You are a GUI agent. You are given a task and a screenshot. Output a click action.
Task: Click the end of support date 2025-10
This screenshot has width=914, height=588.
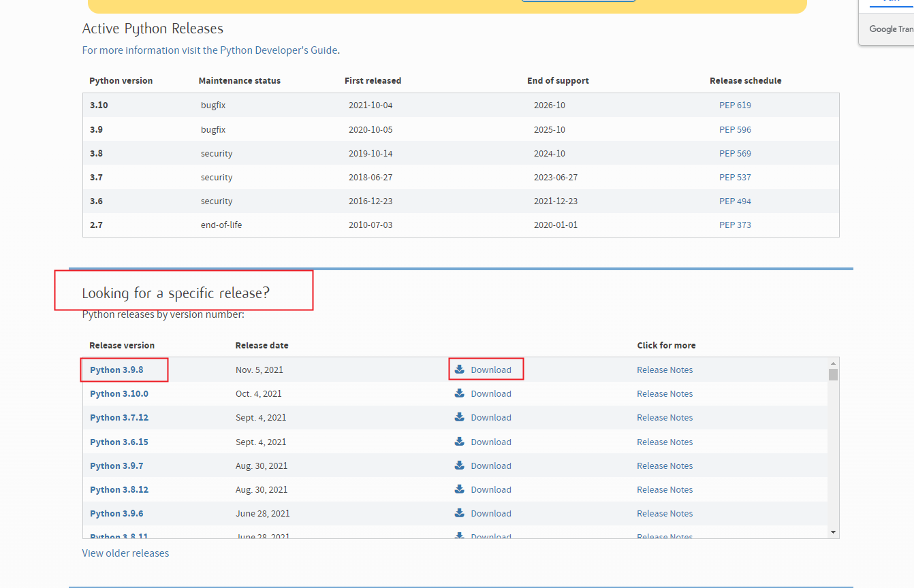550,130
